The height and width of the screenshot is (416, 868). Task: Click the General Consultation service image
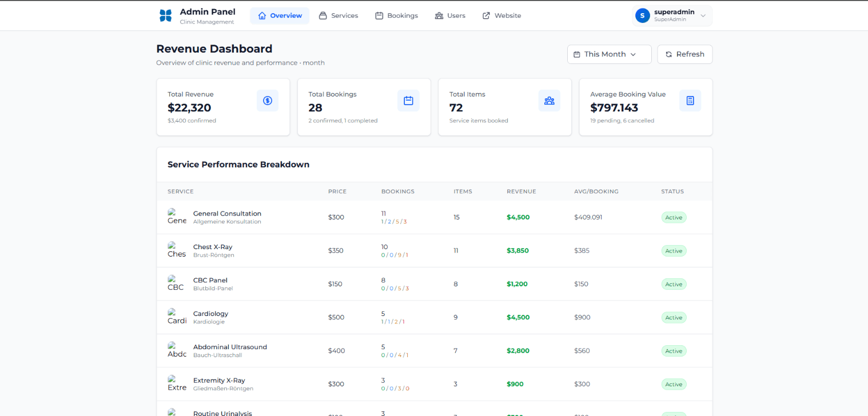(x=177, y=217)
